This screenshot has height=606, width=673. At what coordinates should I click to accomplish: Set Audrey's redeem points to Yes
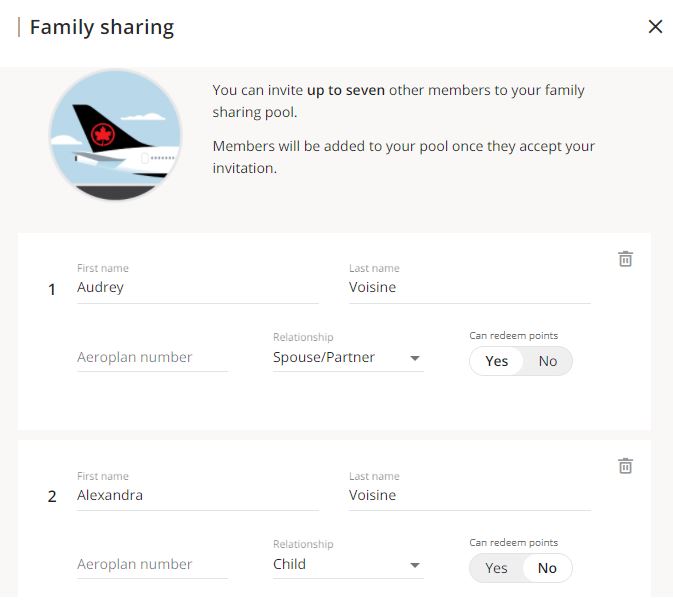497,361
